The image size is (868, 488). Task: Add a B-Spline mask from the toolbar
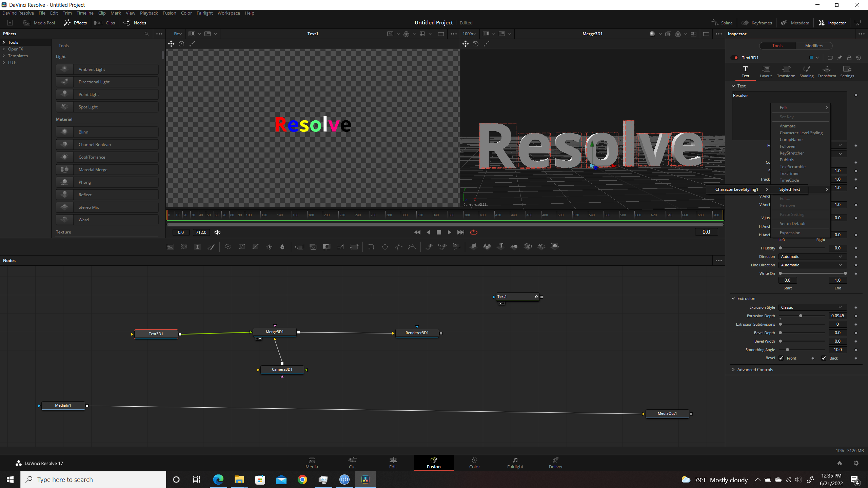(412, 247)
